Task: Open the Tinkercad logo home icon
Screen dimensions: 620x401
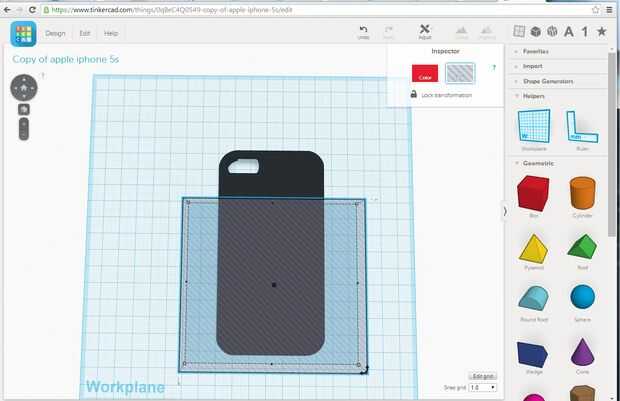Action: (x=24, y=34)
